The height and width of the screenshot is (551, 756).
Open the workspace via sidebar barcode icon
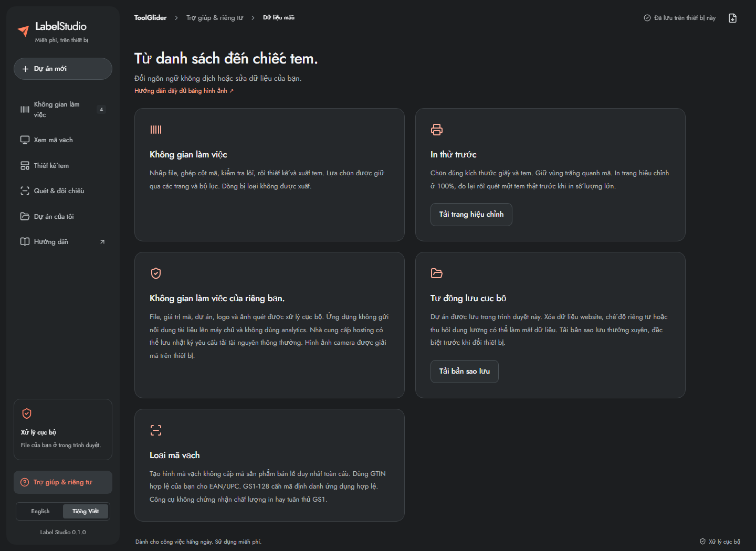25,110
